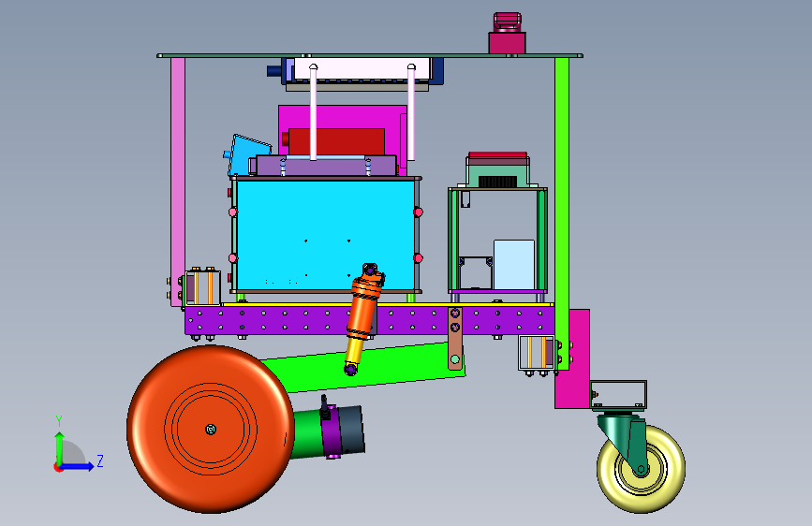The image size is (812, 526).
Task: Click the shock absorber top eyelet
Action: [370, 270]
